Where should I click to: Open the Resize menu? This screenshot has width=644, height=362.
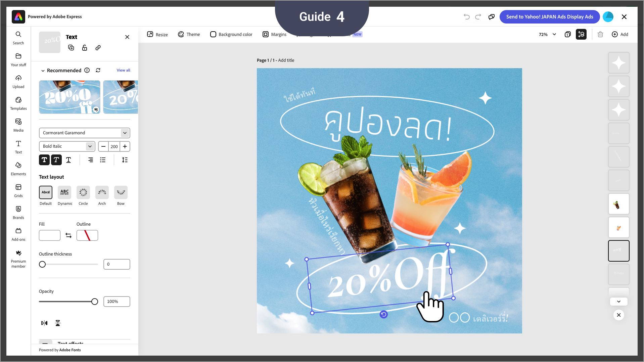click(157, 34)
